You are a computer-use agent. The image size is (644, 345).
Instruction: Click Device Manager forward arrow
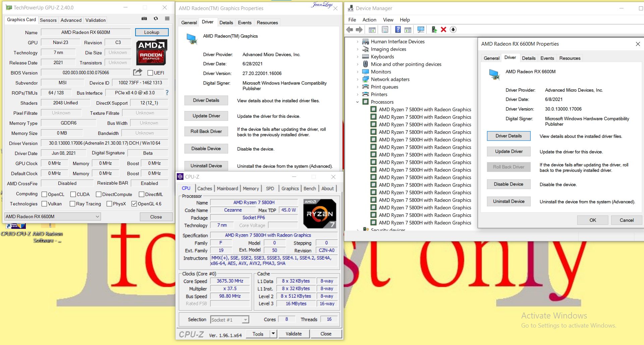click(x=359, y=30)
